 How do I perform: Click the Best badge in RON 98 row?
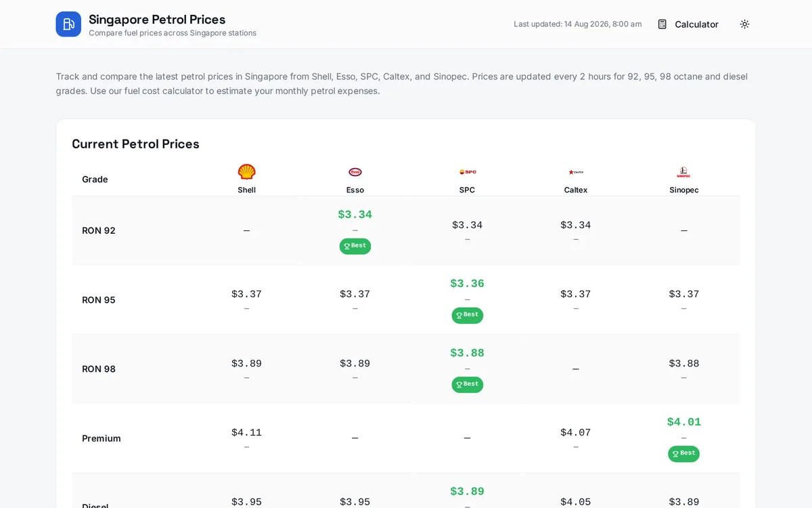click(468, 384)
